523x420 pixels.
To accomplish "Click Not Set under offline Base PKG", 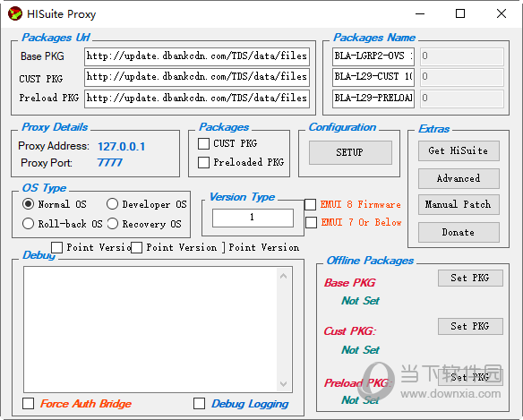I will (360, 301).
